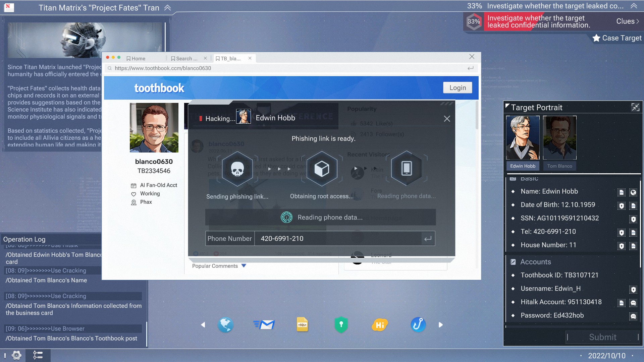Click the log entry 'Obtained Tom Blanco's Name'
The width and height of the screenshot is (644, 362).
[x=46, y=280]
